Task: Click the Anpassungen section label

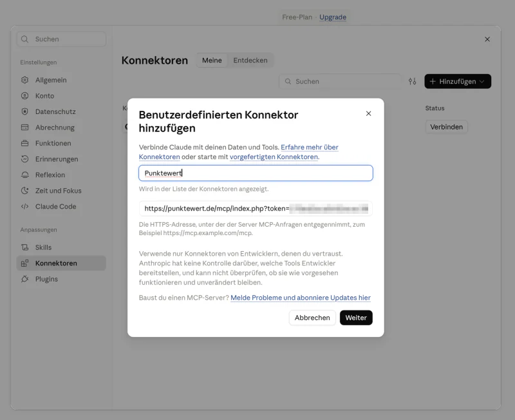Action: pos(39,230)
